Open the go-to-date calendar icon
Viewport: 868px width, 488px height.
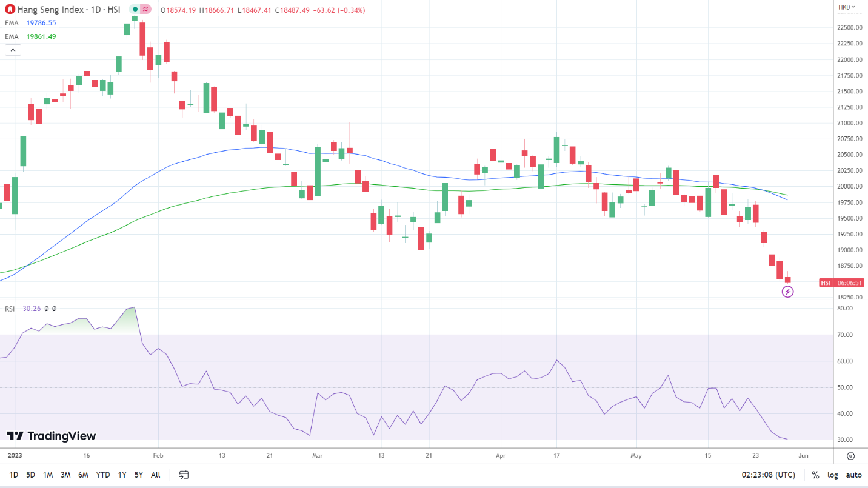tap(184, 475)
